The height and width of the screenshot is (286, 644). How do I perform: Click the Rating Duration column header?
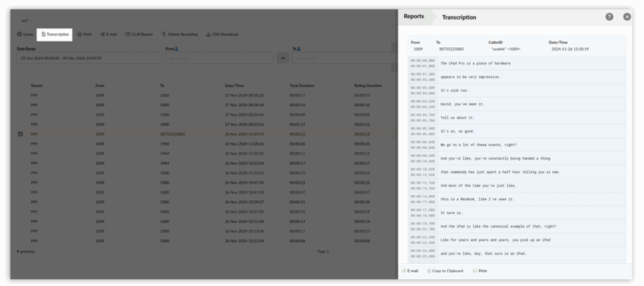click(368, 86)
